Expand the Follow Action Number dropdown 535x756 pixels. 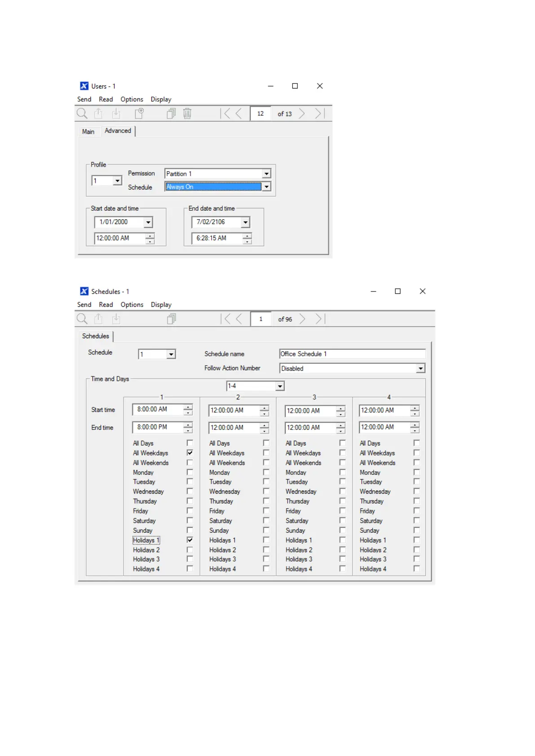tap(420, 368)
